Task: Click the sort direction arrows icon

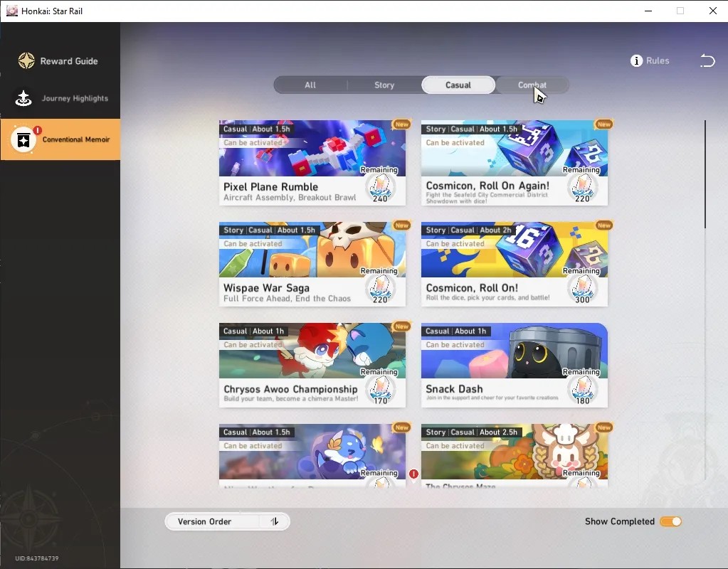Action: point(275,521)
